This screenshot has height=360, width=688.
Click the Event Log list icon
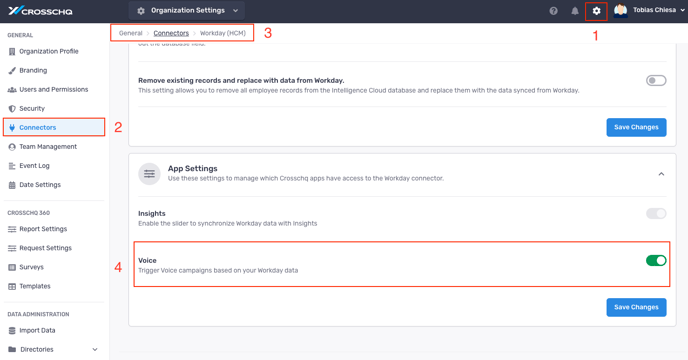pos(12,166)
